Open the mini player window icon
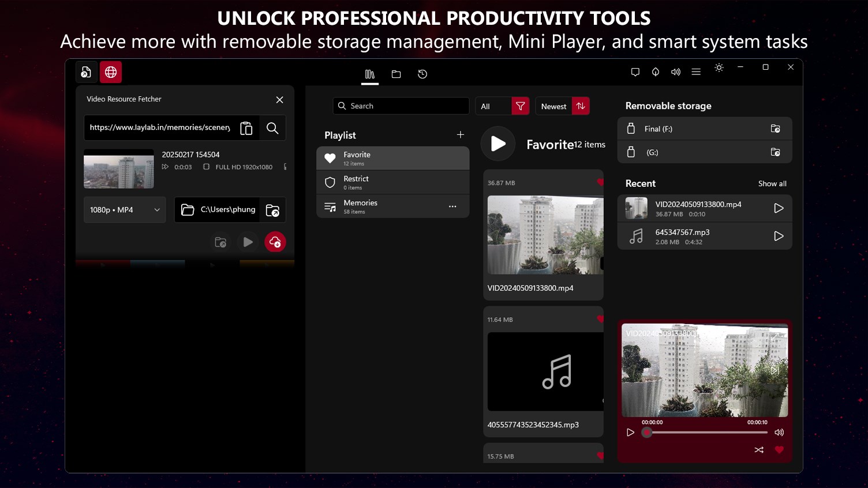The width and height of the screenshot is (868, 488). point(635,72)
